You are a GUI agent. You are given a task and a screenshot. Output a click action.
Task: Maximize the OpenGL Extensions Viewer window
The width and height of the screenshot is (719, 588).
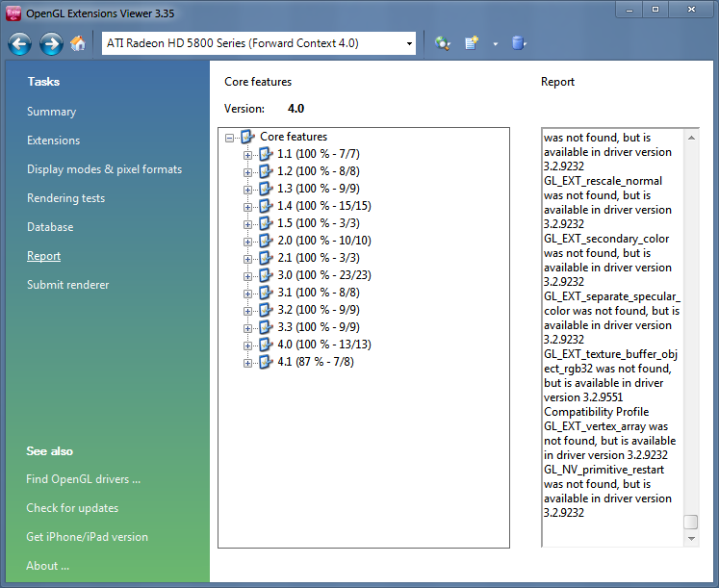pos(655,10)
